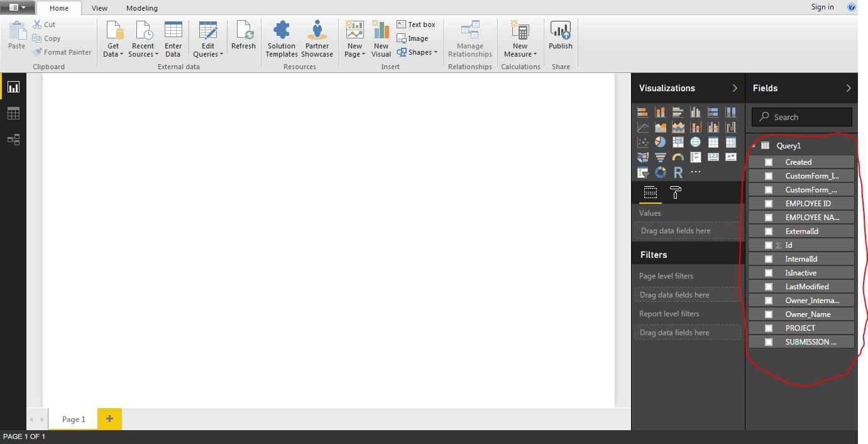Enable the PROJECT field checkbox

[768, 328]
